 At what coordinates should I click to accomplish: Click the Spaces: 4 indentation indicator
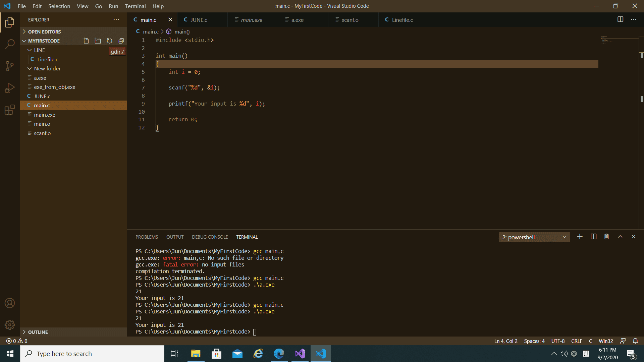pyautogui.click(x=534, y=341)
